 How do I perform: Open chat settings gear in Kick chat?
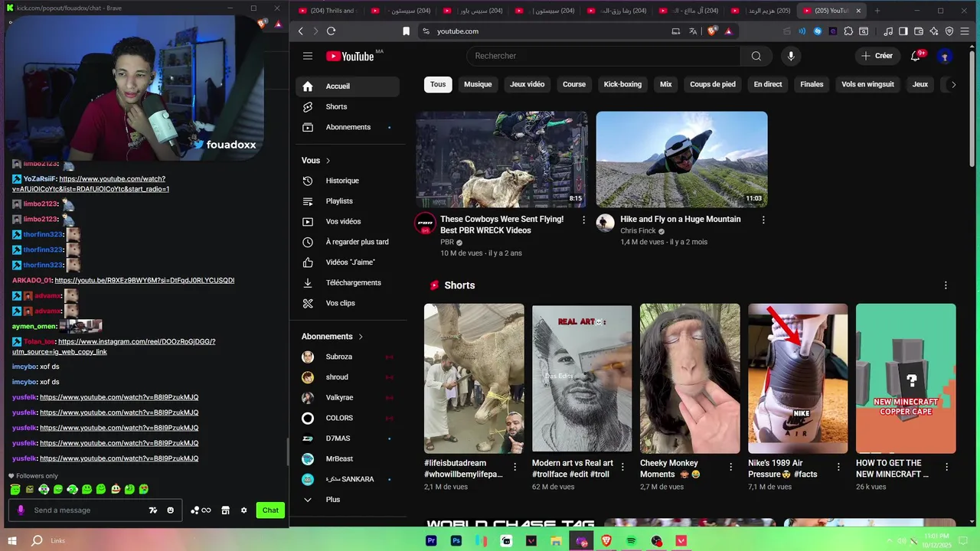coord(244,510)
